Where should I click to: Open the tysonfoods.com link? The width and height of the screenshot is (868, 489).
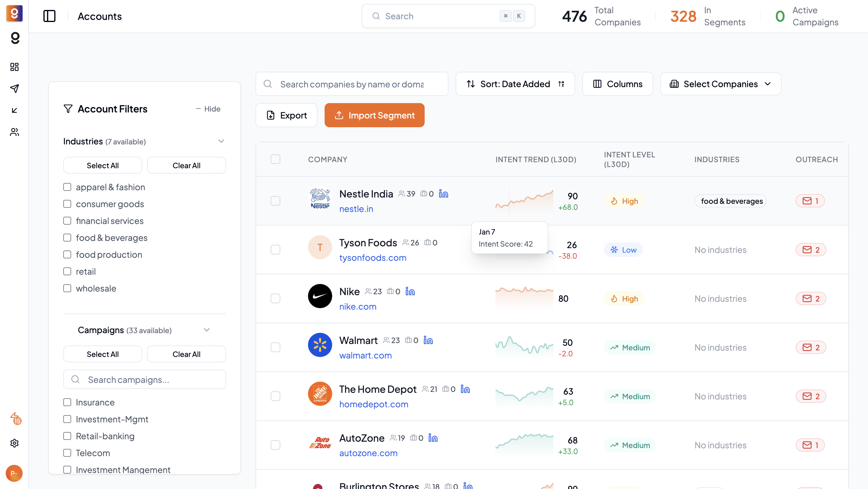[x=372, y=257]
